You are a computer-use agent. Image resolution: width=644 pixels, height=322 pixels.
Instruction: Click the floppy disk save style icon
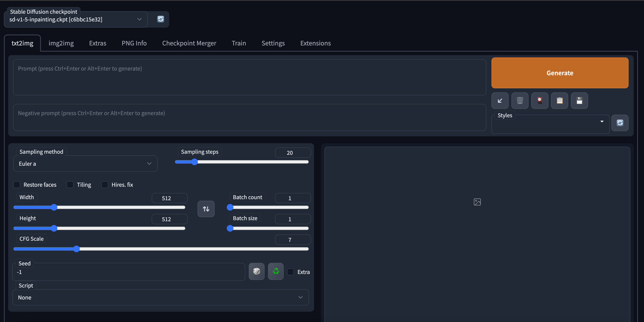[x=579, y=101]
